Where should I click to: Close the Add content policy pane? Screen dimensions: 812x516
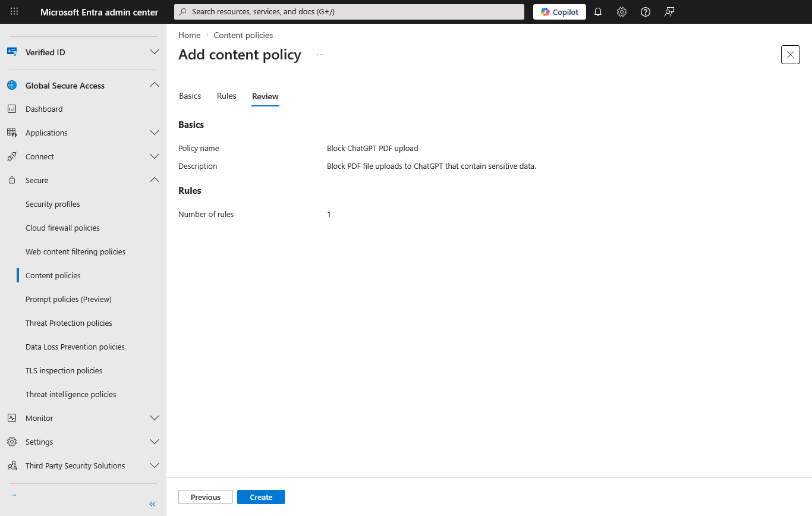[790, 55]
